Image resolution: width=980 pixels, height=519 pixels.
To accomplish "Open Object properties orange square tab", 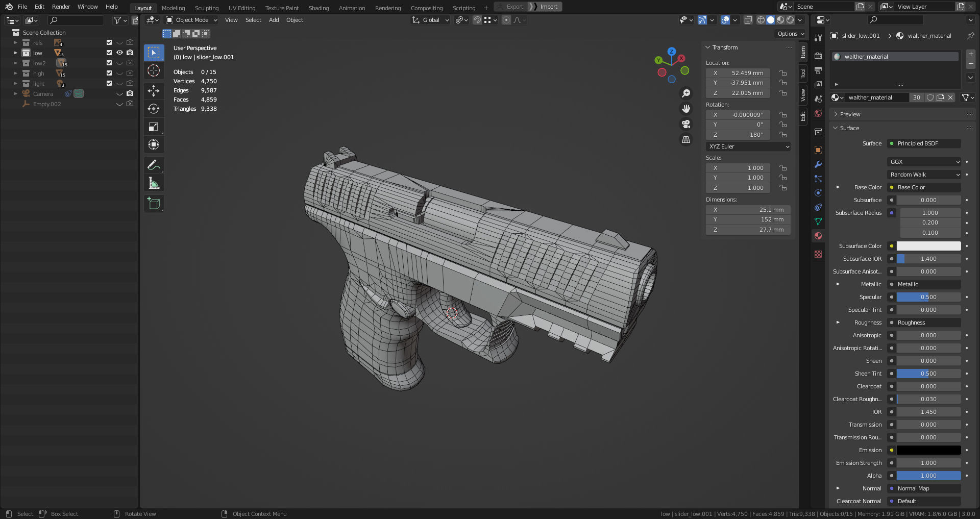I will [x=818, y=150].
